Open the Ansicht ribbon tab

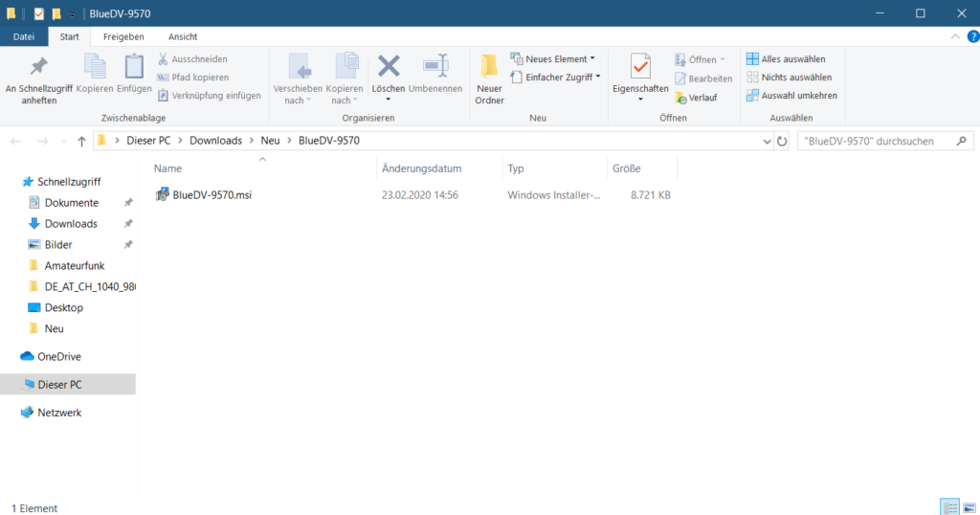[183, 37]
